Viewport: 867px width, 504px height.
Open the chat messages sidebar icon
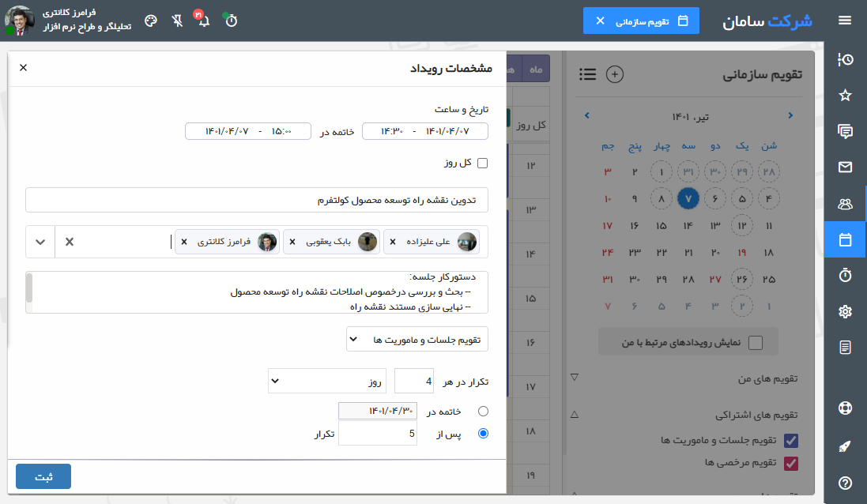click(845, 131)
